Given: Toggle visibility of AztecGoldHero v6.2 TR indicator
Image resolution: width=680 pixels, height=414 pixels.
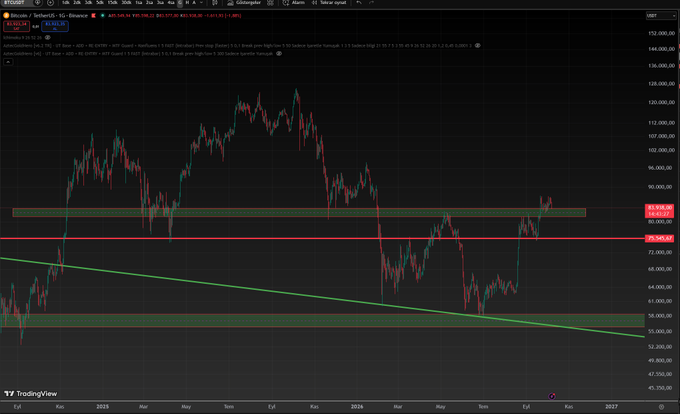Looking at the screenshot, I should pos(477,46).
